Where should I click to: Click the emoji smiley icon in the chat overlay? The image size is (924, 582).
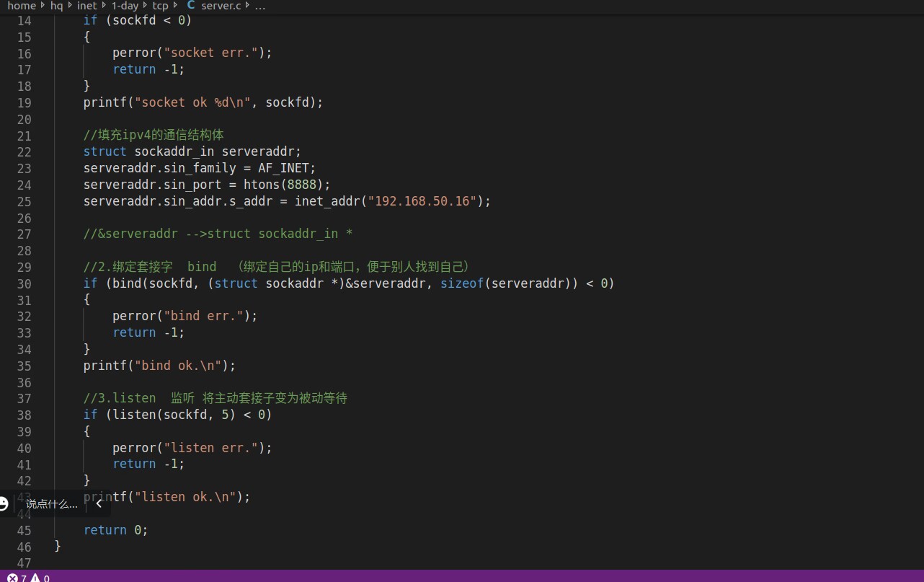click(x=3, y=503)
